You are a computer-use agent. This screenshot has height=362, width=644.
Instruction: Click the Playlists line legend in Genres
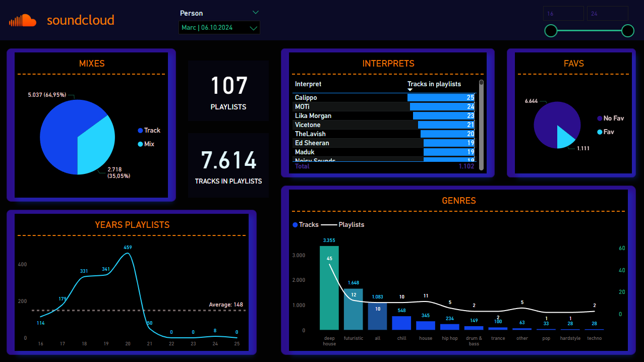pos(329,225)
